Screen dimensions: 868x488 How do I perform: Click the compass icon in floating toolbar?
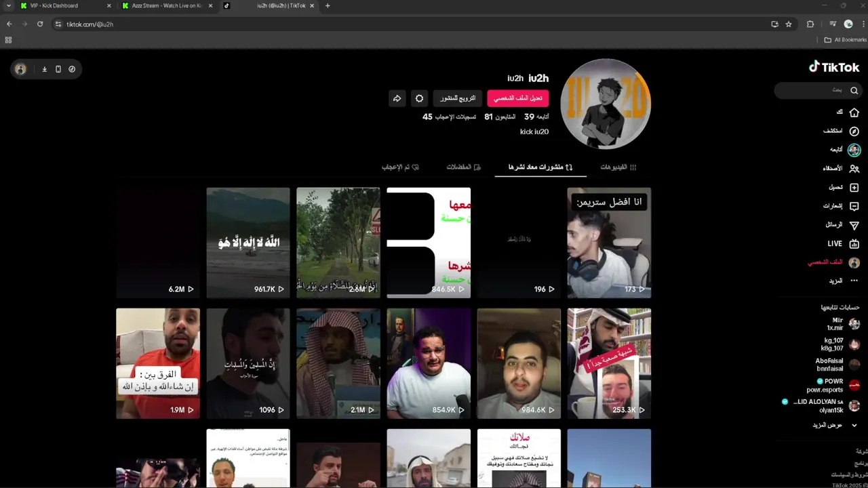pos(72,69)
